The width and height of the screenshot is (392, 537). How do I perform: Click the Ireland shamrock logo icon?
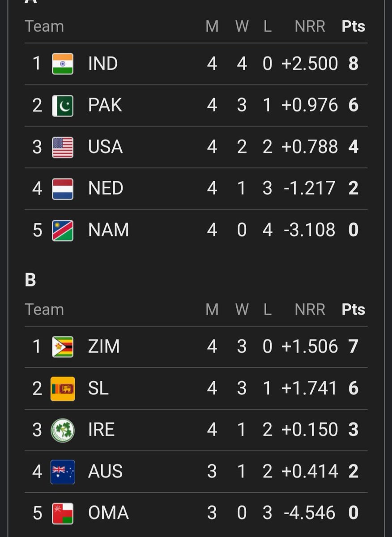(x=63, y=430)
